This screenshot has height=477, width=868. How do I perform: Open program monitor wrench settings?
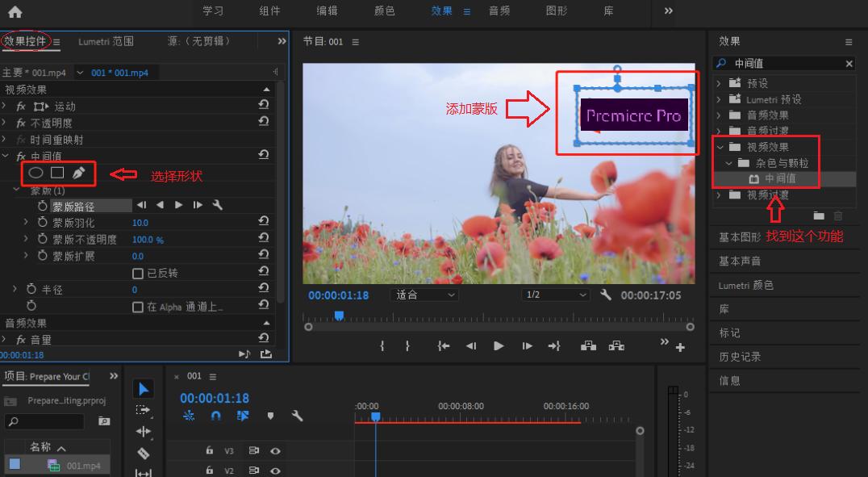(x=606, y=295)
